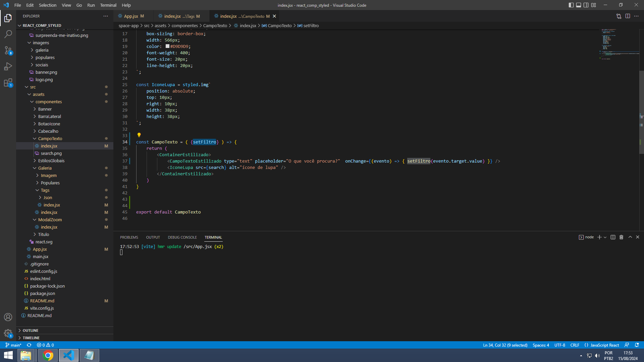Click the Open Changes compare icon

(619, 16)
